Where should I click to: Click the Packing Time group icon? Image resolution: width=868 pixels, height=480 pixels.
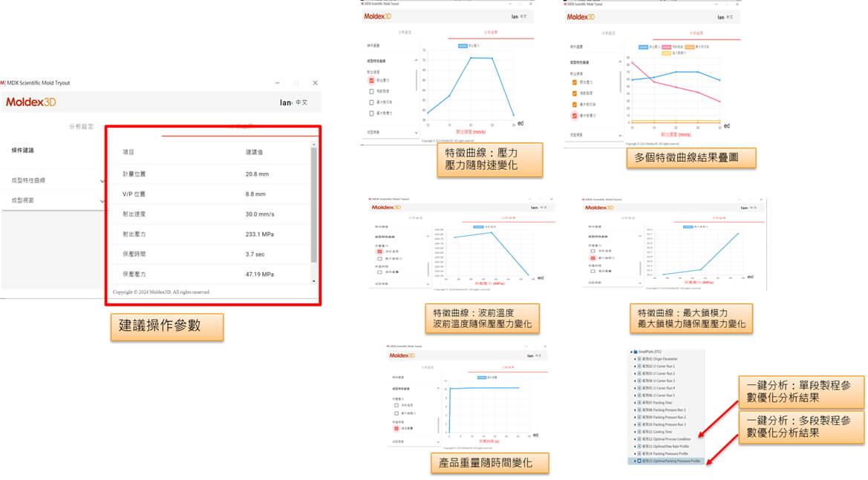tap(639, 403)
